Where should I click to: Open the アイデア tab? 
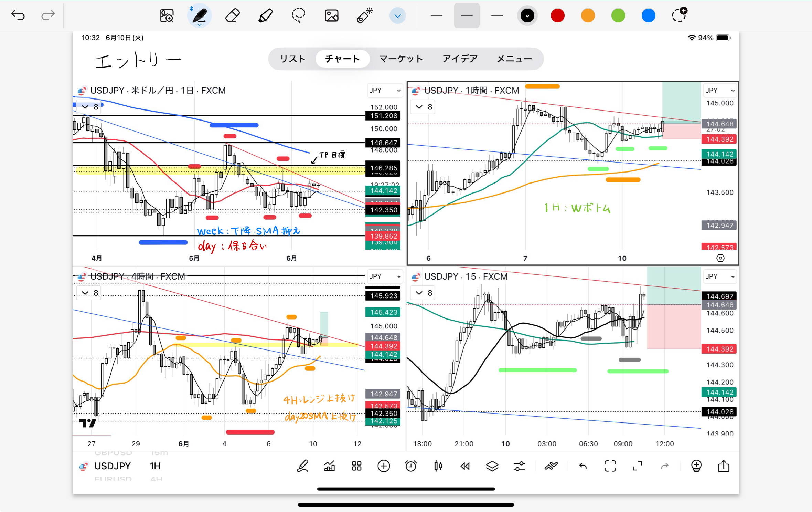click(460, 59)
